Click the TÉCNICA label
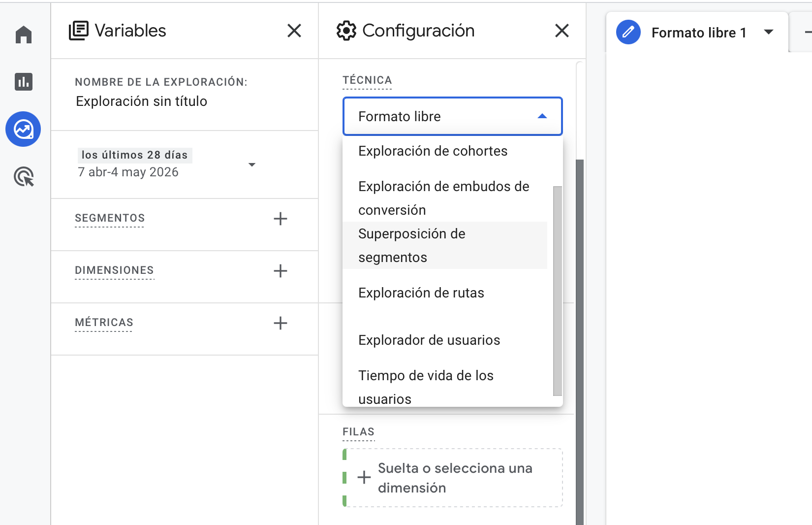Image resolution: width=812 pixels, height=525 pixels. tap(367, 80)
